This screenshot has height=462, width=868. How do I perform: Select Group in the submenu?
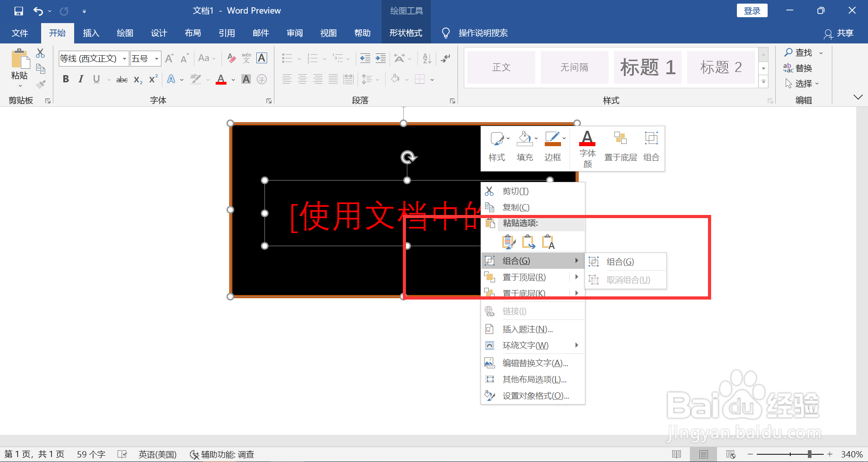pos(626,262)
